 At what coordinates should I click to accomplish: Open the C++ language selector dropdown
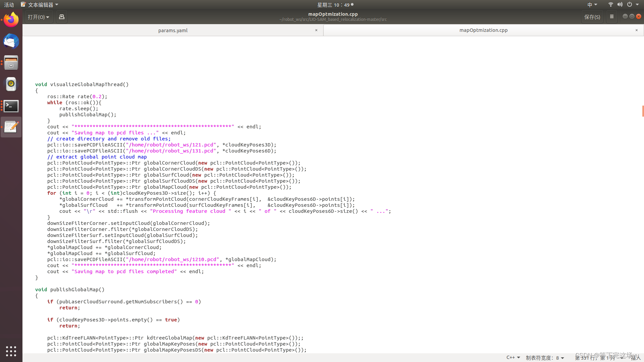pyautogui.click(x=513, y=358)
